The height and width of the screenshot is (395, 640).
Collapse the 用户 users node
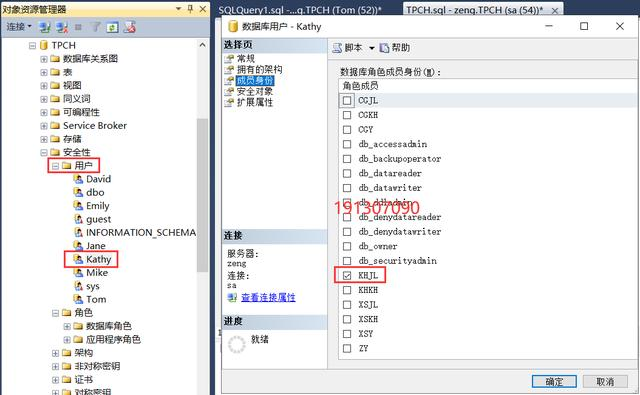[56, 166]
